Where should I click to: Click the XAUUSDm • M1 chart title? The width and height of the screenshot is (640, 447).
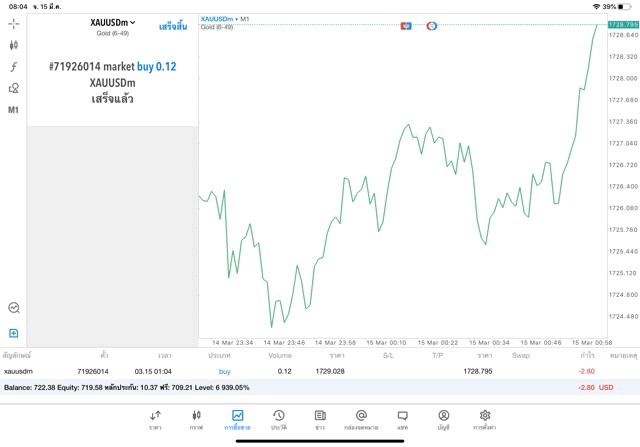(x=225, y=19)
